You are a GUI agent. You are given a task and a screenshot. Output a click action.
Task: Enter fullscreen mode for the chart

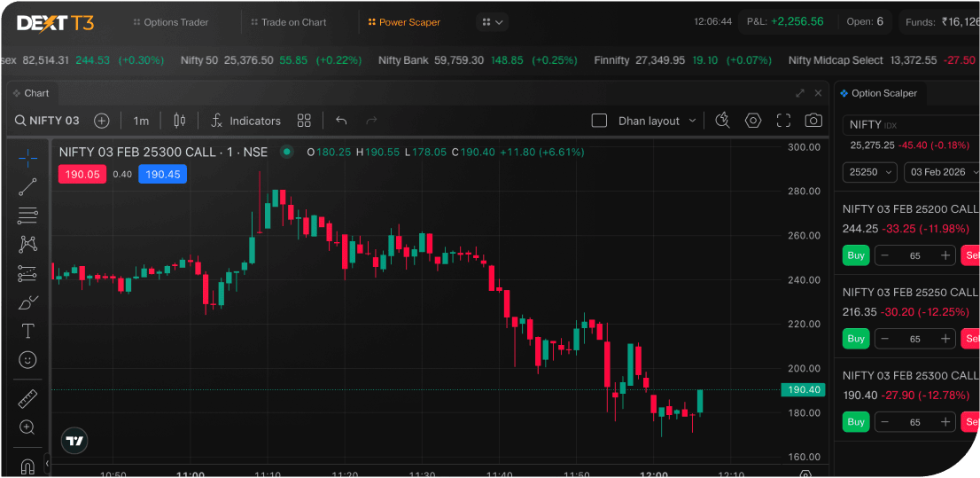783,121
